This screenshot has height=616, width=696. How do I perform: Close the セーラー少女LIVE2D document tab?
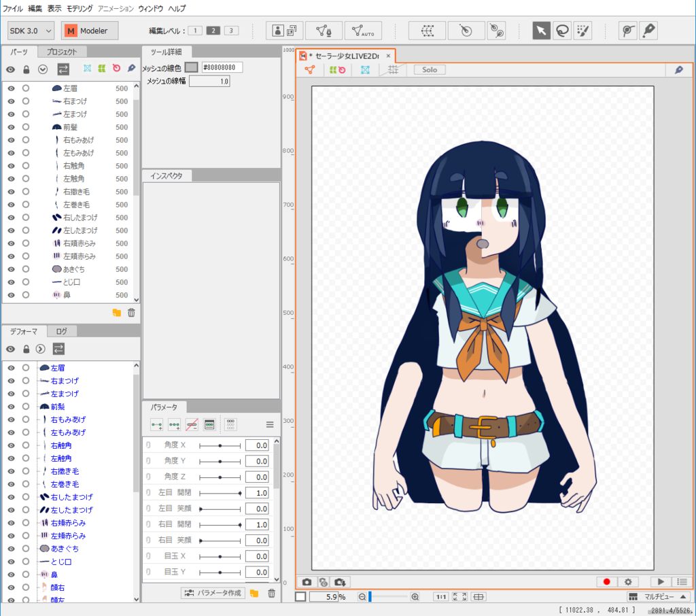point(388,56)
